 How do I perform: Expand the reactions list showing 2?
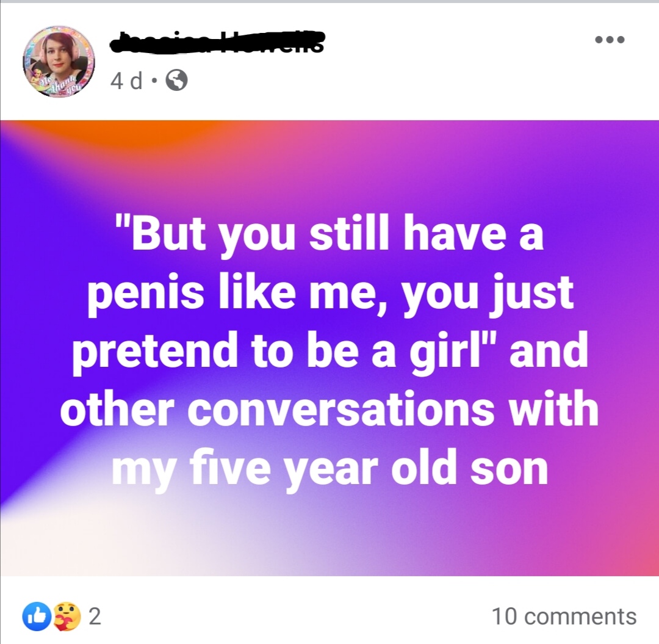pos(61,617)
